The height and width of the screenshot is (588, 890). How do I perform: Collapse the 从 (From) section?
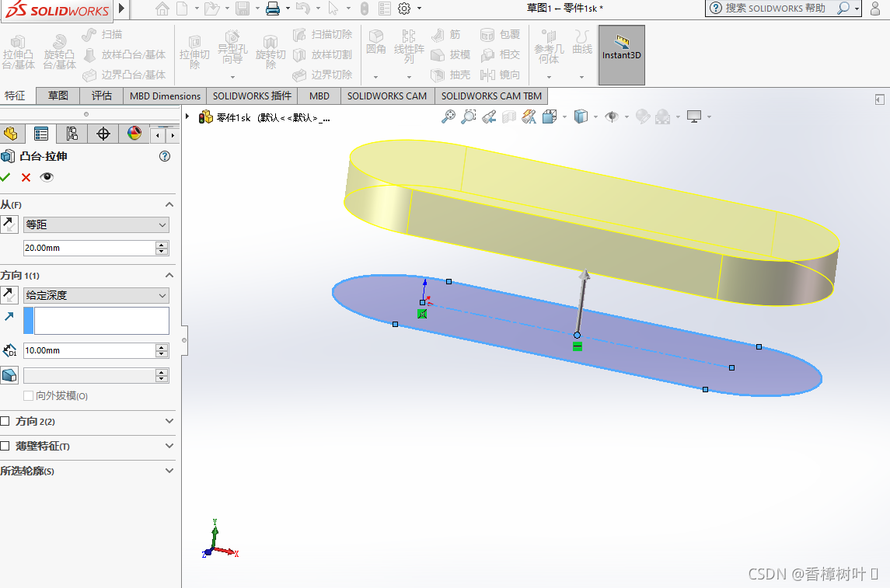click(169, 205)
